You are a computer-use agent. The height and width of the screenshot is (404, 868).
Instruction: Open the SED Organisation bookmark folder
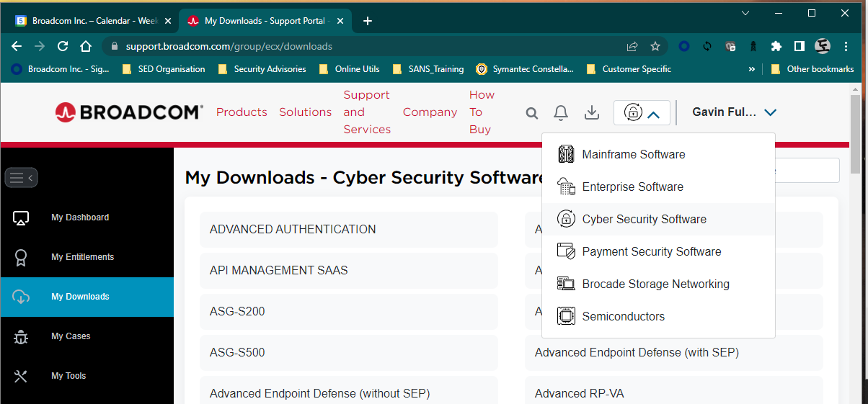(164, 69)
